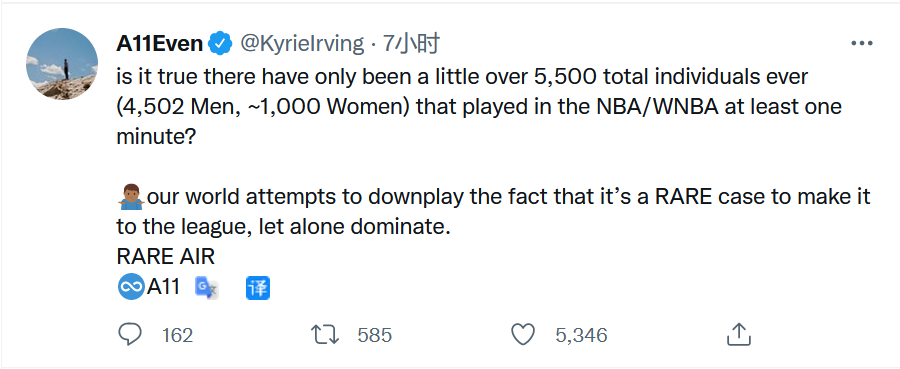Click the blue 译 translate icon

pos(258,288)
